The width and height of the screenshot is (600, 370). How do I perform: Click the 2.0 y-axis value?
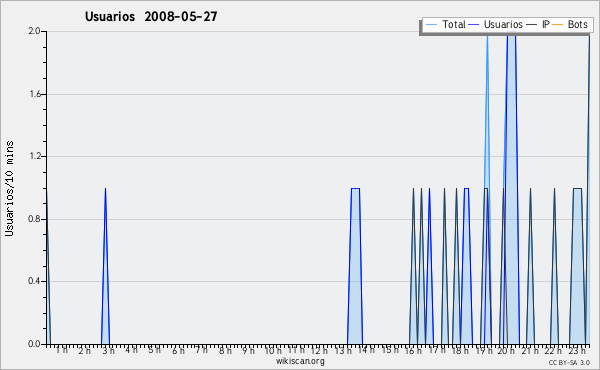34,31
